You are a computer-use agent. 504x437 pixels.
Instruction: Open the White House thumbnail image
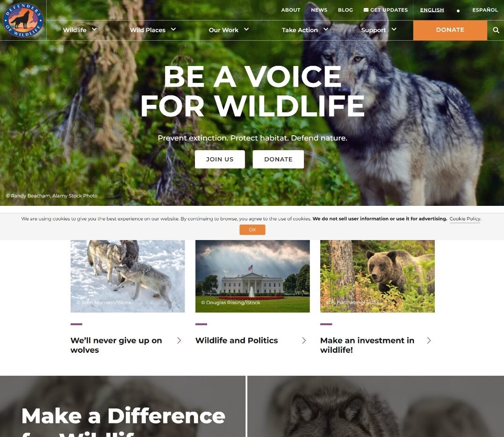[252, 276]
